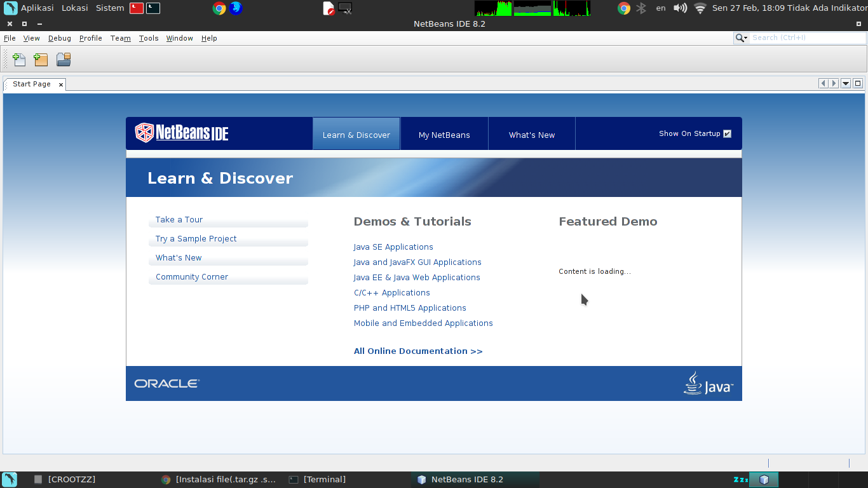Click the NetBeans IDE logo
868x488 pixels.
[x=182, y=133]
